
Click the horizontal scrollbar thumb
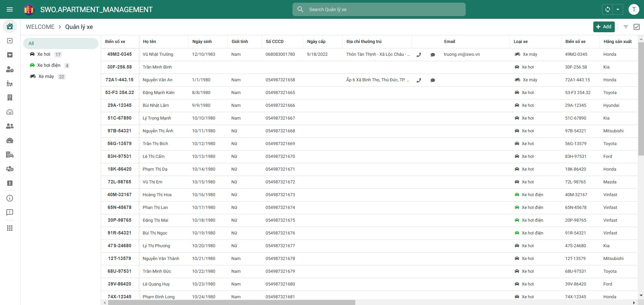point(231,303)
